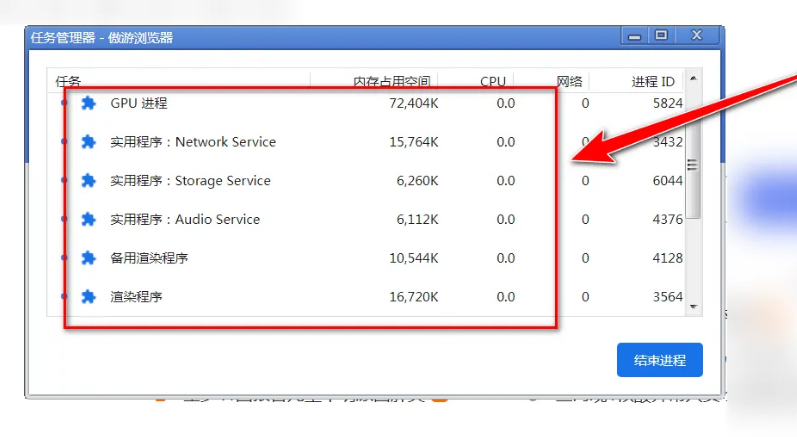Select the 备用渲染程序 process name
Screen dimensions: 797x437
tap(149, 258)
